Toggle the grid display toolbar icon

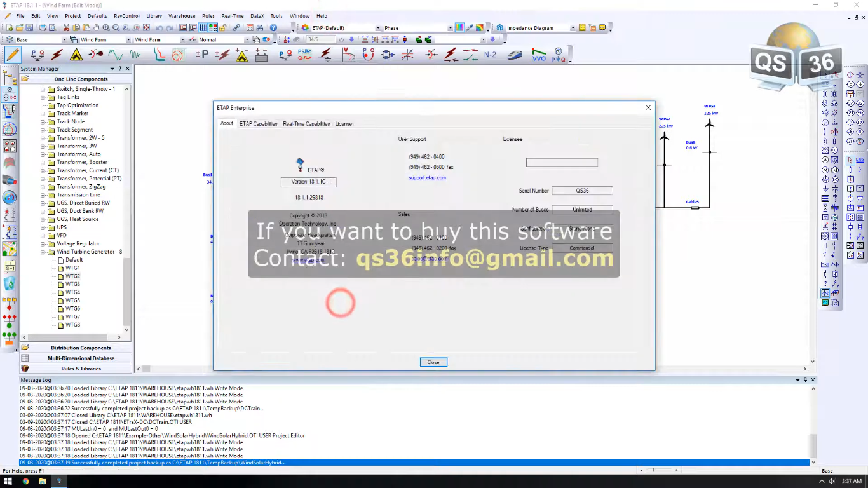202,28
